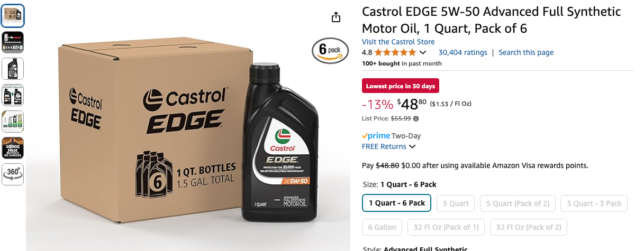Click the star rating icons
The width and height of the screenshot is (644, 251).
tap(395, 52)
